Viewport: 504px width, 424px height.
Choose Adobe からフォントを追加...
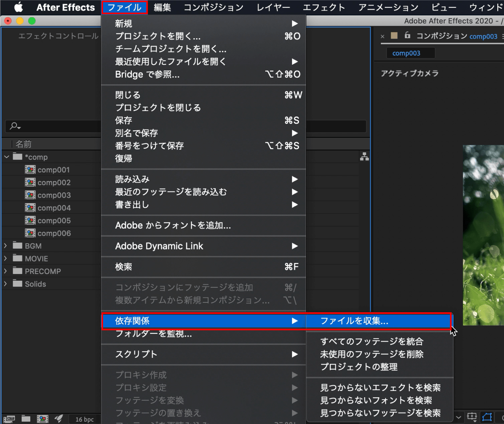[203, 225]
